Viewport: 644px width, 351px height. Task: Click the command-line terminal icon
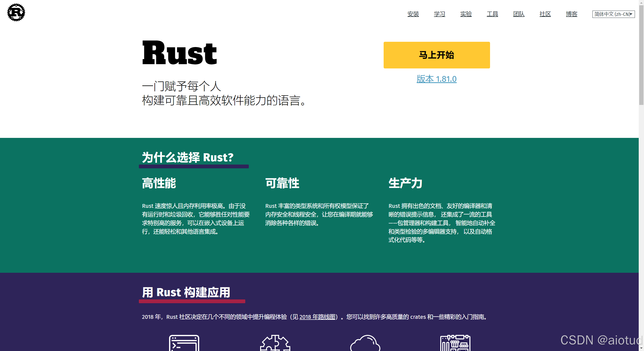click(184, 343)
